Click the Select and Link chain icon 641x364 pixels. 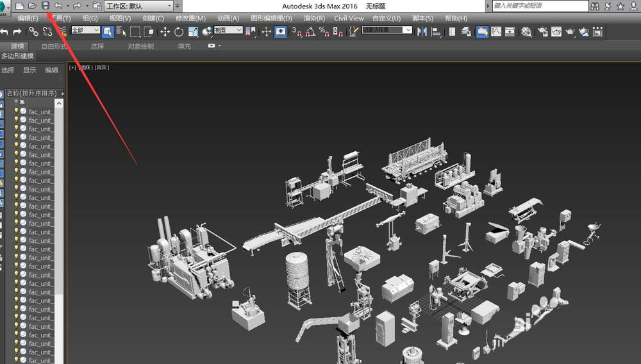(x=33, y=31)
